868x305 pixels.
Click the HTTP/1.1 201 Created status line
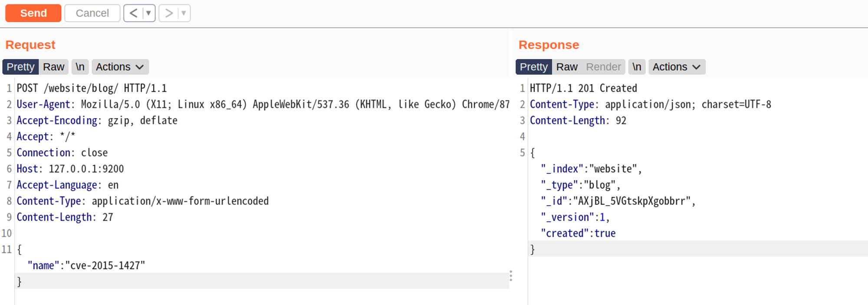click(583, 88)
